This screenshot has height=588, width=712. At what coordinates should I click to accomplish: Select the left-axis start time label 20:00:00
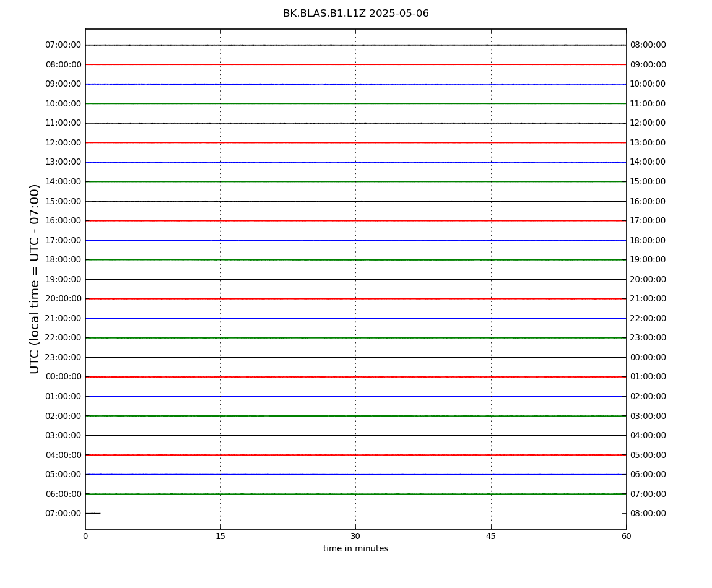[x=64, y=299]
